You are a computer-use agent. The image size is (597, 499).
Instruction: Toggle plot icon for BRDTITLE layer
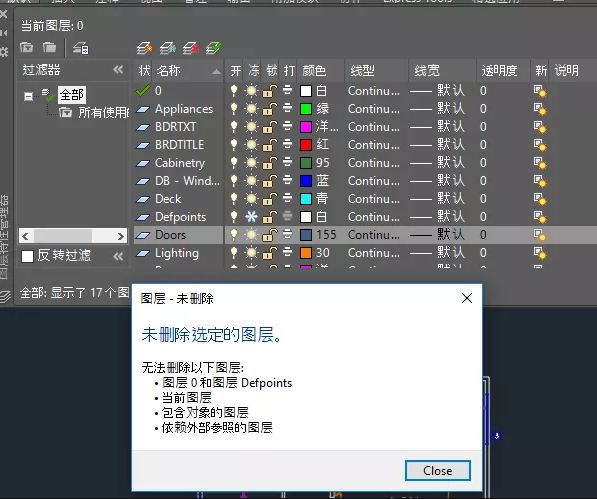tap(287, 145)
